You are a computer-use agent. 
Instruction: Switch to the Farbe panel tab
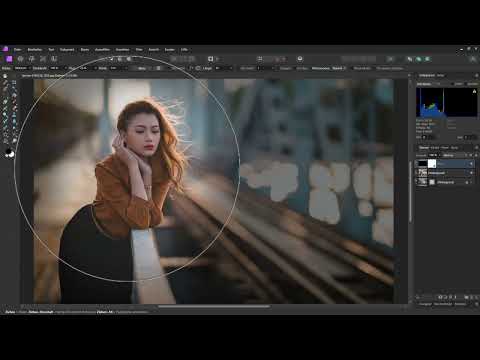tap(440, 75)
